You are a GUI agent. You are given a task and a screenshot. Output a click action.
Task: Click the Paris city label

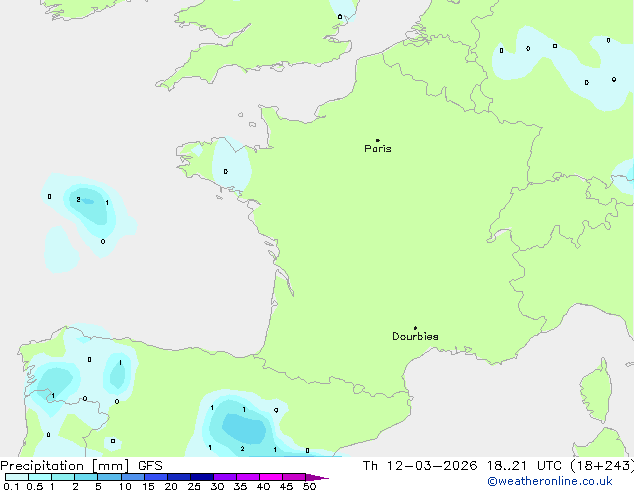coord(378,149)
